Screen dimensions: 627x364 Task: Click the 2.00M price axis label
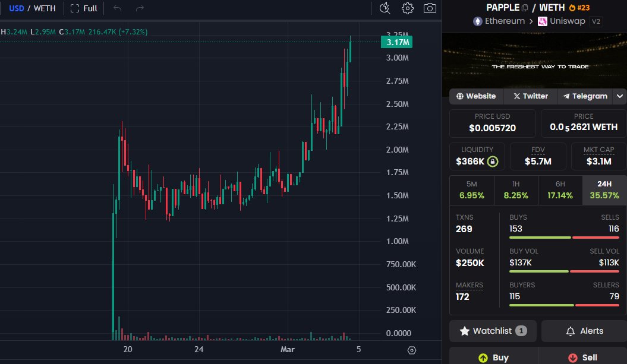(397, 150)
